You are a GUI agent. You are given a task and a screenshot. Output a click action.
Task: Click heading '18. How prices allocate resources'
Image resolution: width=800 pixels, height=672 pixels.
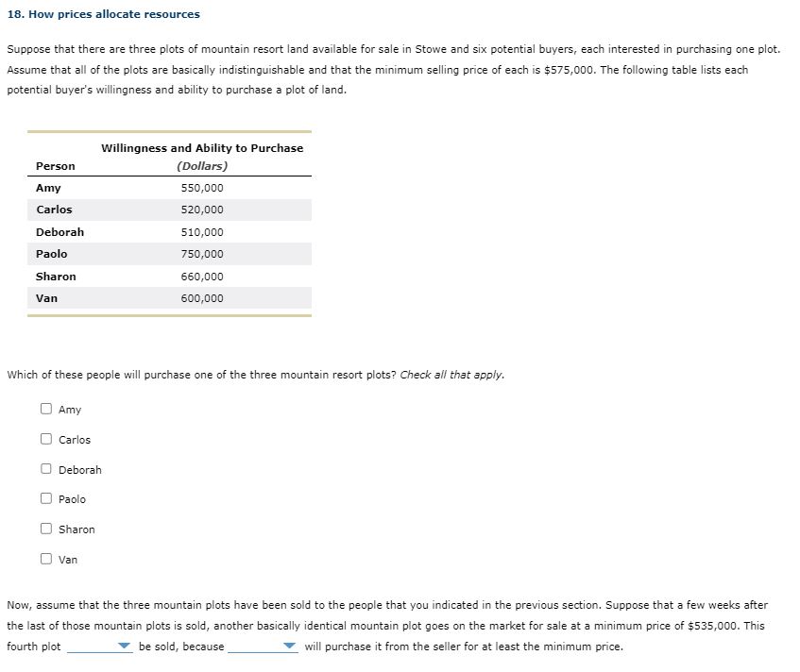tap(104, 14)
